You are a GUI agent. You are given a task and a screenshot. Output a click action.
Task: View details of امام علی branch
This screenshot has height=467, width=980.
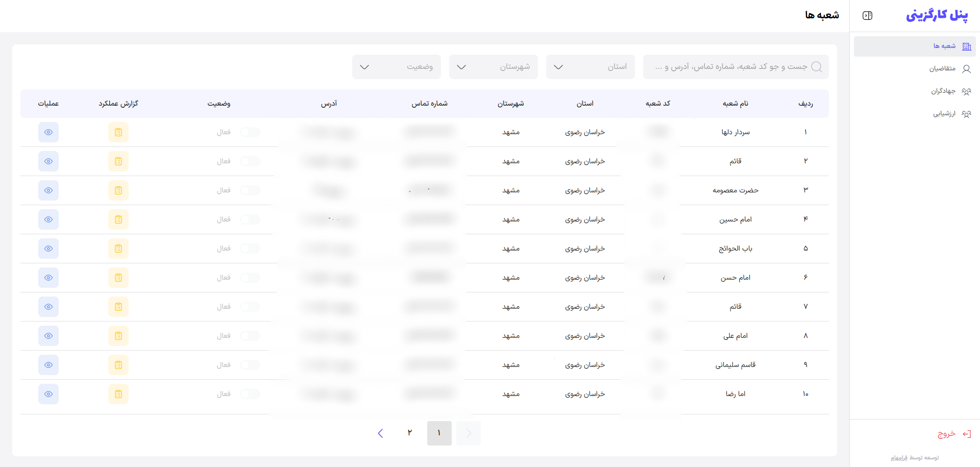pos(48,336)
